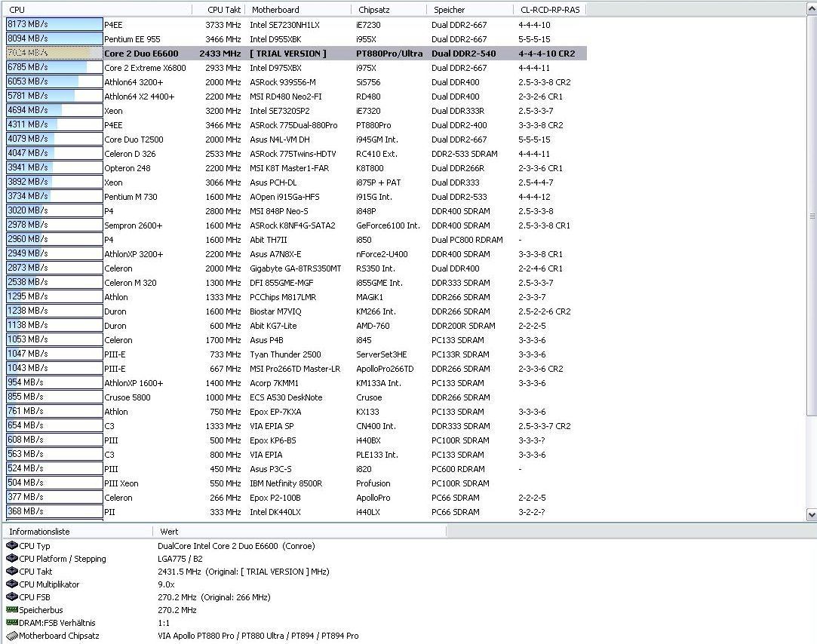Click the MSI Pro266TD Master-LR cell

(x=295, y=368)
